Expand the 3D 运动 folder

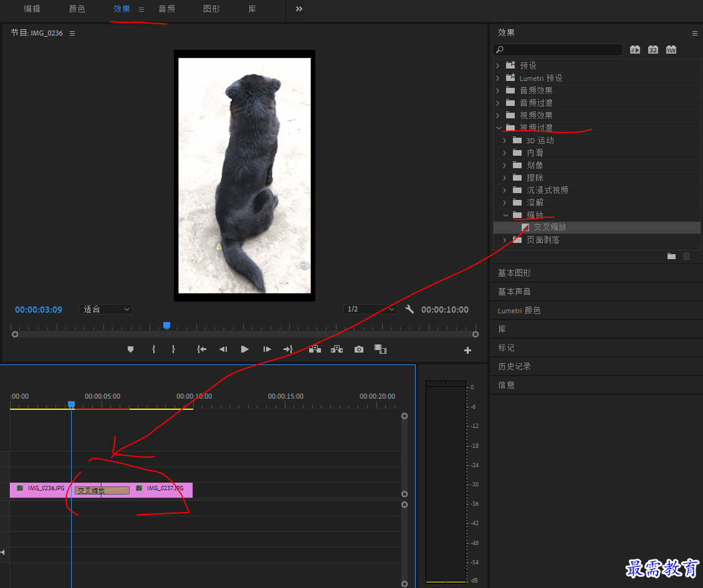(x=505, y=140)
